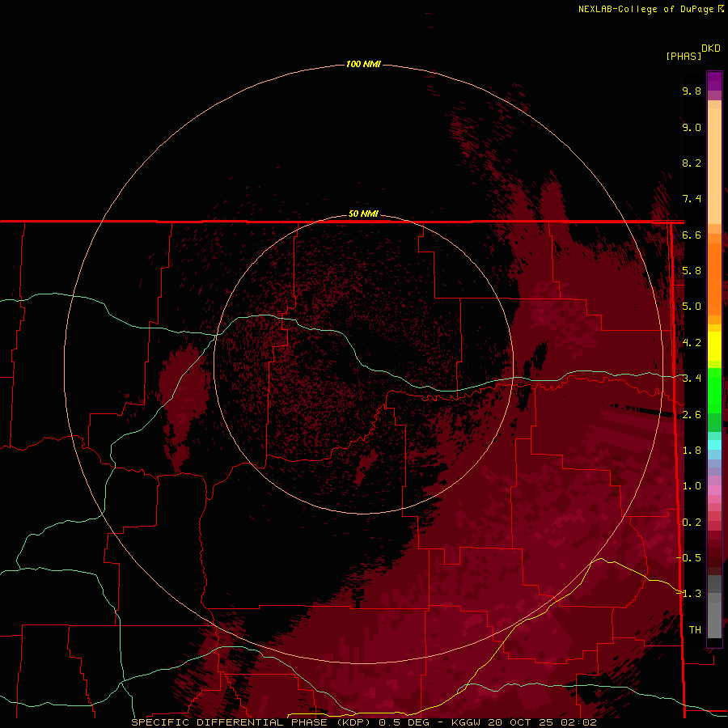Click the TH threshold label on scale
The image size is (728, 728).
coord(695,630)
